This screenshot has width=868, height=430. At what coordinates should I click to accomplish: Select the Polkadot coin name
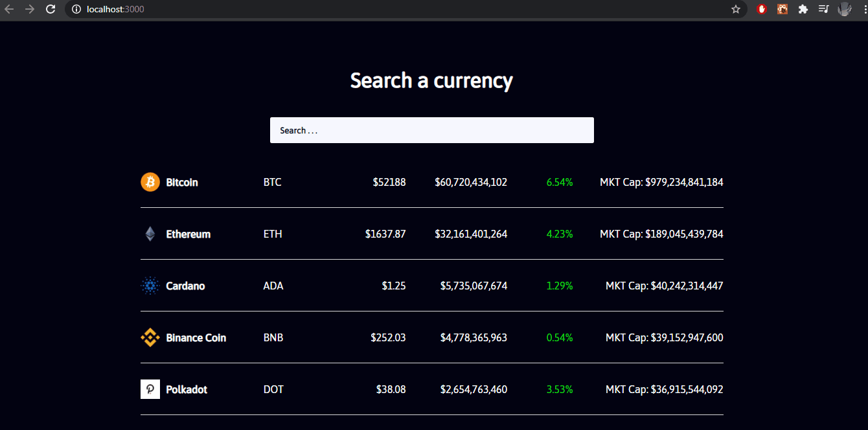click(x=187, y=390)
